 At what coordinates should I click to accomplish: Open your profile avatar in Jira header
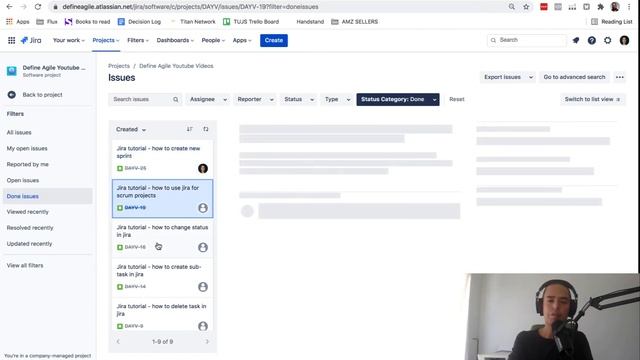point(624,40)
